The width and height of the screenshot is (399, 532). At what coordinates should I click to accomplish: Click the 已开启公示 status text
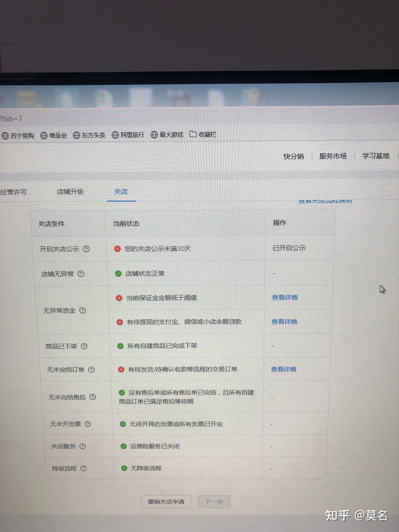click(x=289, y=248)
